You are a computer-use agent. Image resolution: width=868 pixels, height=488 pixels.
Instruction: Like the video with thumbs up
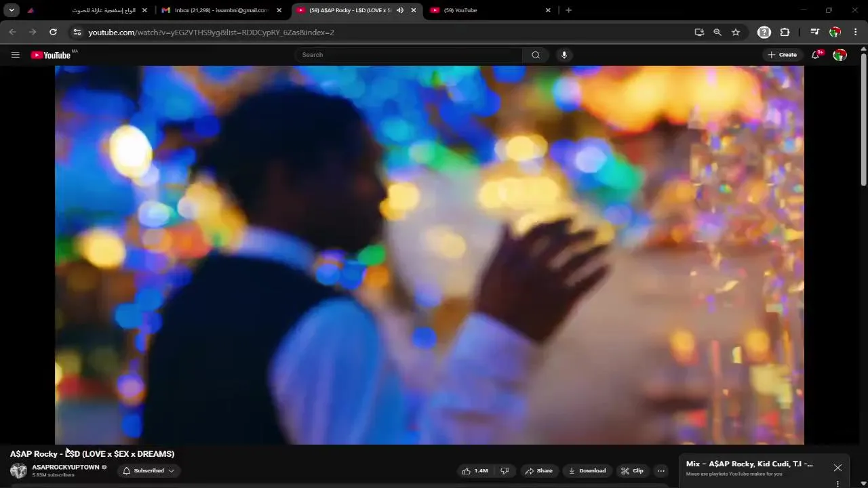click(475, 470)
